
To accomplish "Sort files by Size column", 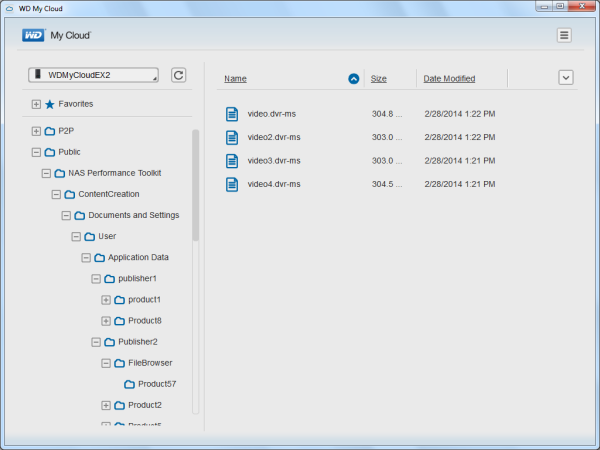I will (x=378, y=79).
